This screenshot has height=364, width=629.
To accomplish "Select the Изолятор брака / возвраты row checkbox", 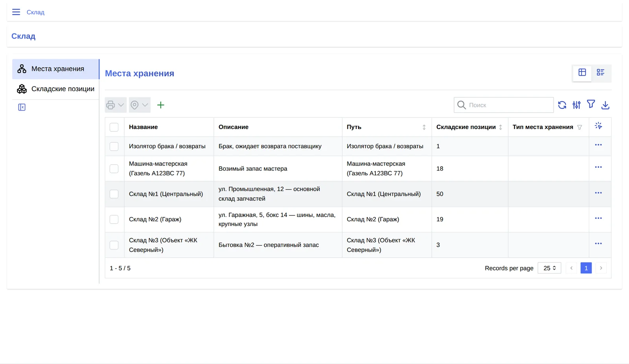I will [114, 147].
